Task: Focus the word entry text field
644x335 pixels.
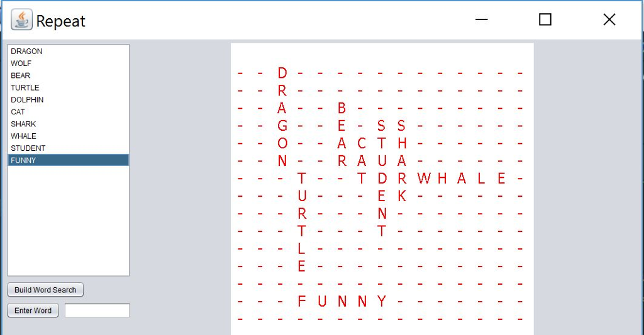Action: (97, 310)
